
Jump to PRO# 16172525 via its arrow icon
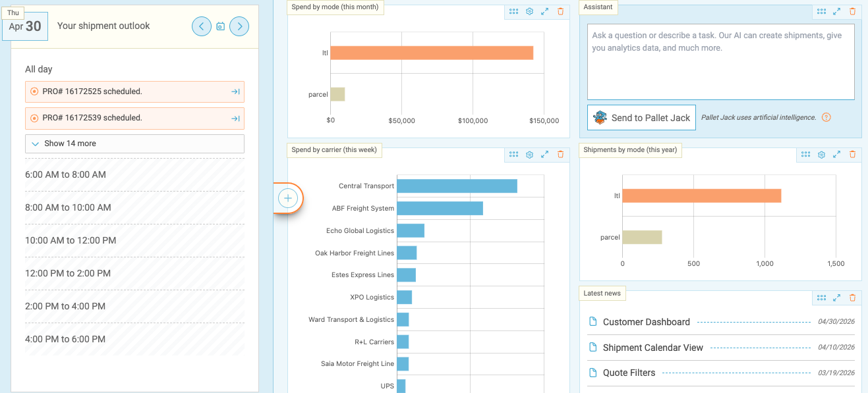pyautogui.click(x=235, y=92)
